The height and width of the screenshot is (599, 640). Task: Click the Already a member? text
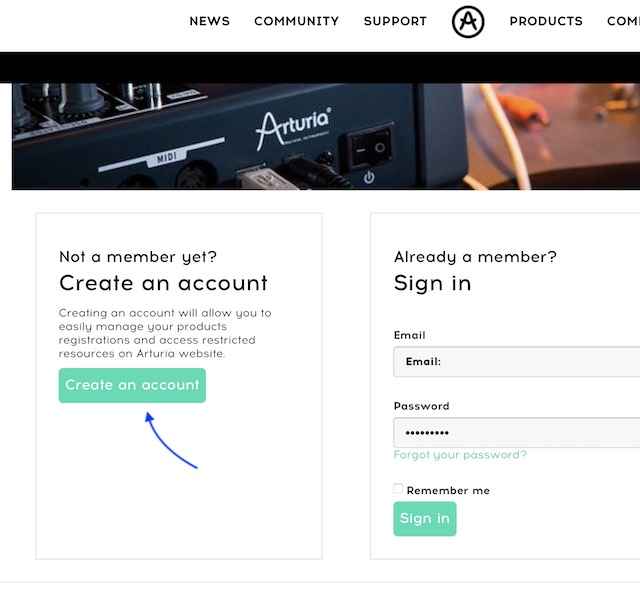(x=475, y=257)
